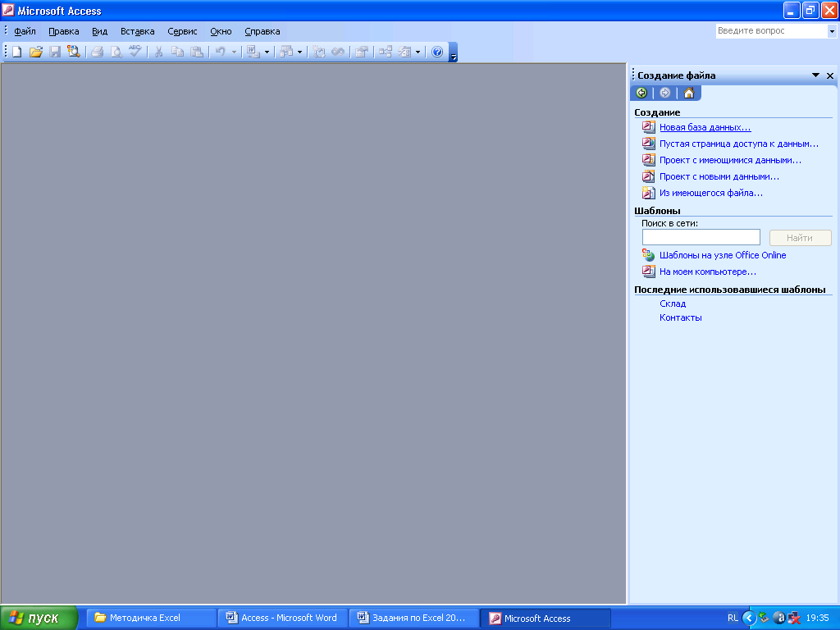Click the Copy icon in the toolbar
Viewport: 840px width, 630px height.
click(177, 52)
